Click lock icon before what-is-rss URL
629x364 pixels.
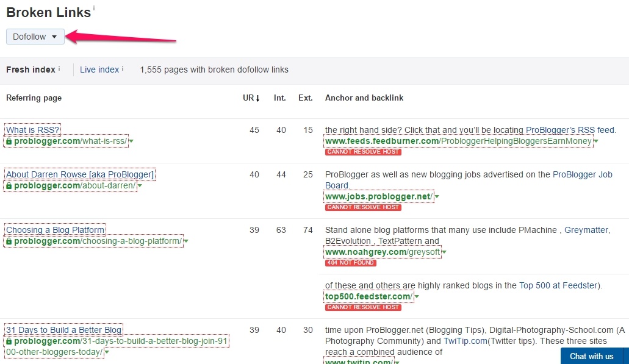pyautogui.click(x=9, y=141)
